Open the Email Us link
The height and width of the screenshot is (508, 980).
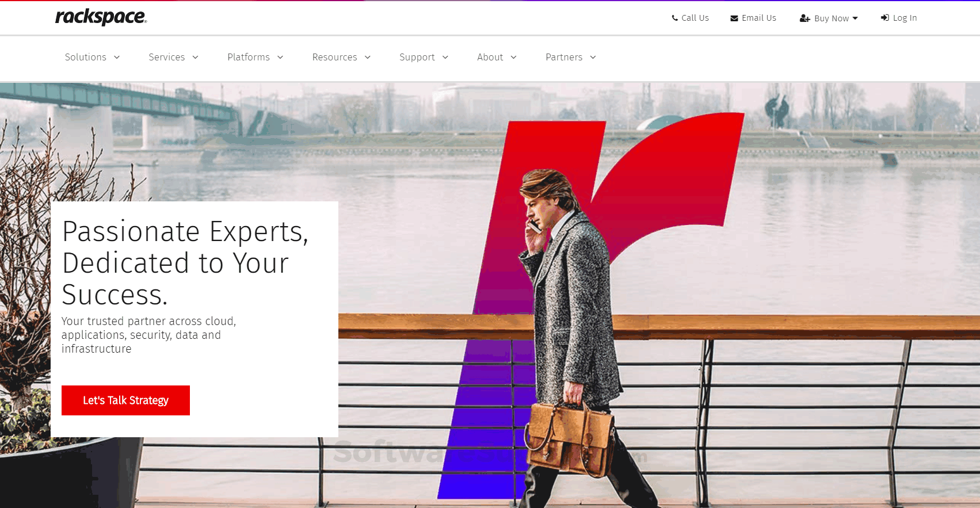759,18
